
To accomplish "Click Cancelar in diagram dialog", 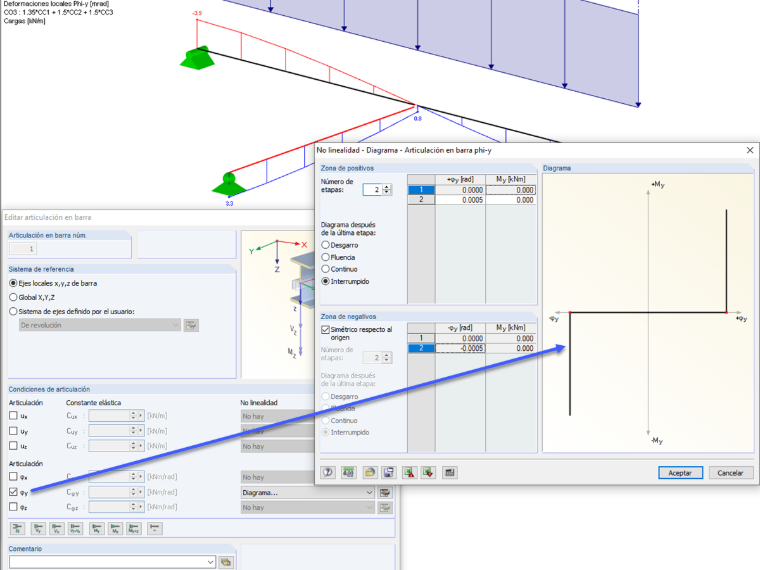I will tap(730, 473).
